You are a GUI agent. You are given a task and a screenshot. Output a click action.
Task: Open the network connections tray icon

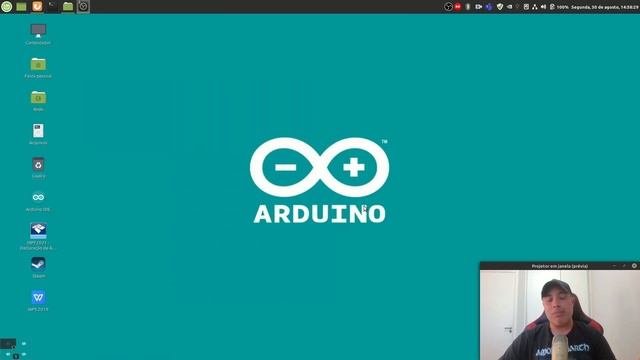[534, 7]
